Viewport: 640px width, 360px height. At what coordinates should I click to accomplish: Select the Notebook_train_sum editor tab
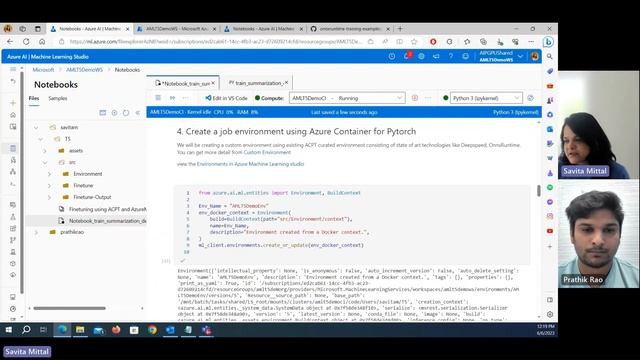click(x=183, y=83)
